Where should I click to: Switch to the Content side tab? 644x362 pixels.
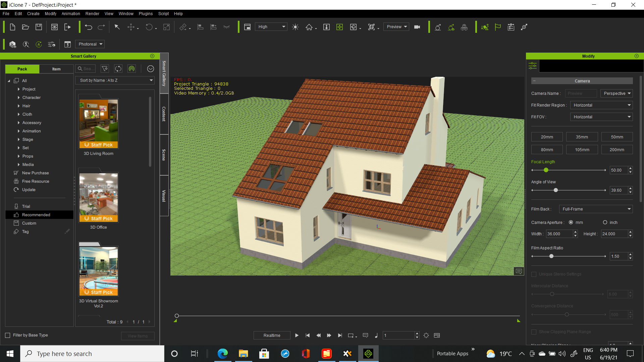pyautogui.click(x=164, y=114)
